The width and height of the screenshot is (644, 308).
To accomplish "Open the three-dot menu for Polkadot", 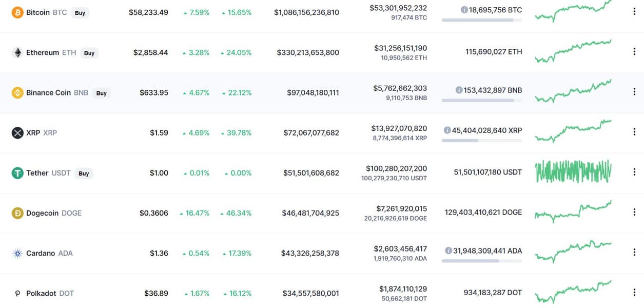I will (x=635, y=293).
